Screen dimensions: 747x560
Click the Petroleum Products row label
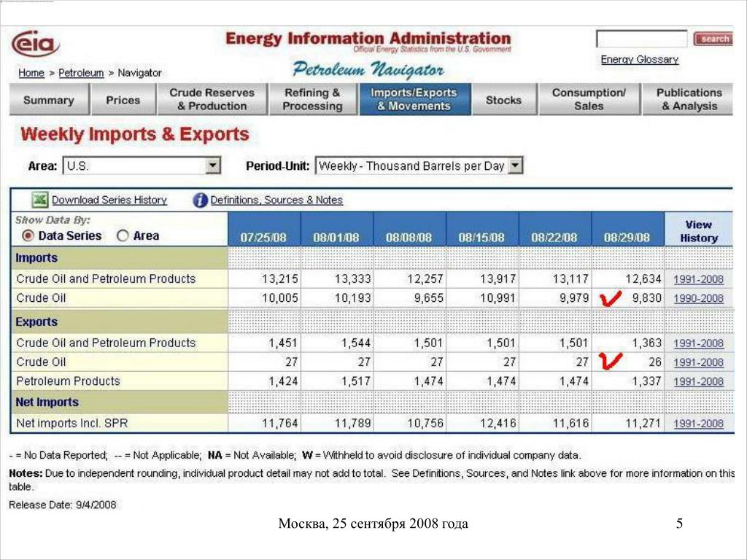click(68, 381)
